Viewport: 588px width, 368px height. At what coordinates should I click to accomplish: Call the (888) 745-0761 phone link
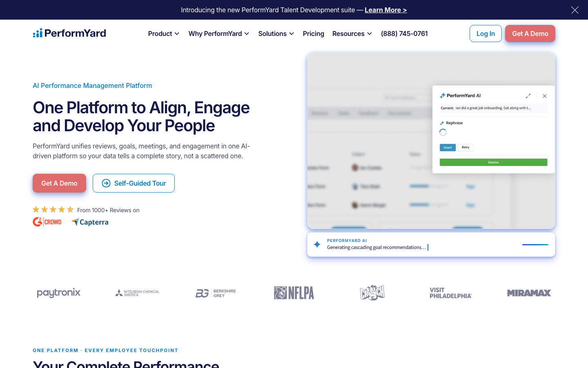point(404,34)
